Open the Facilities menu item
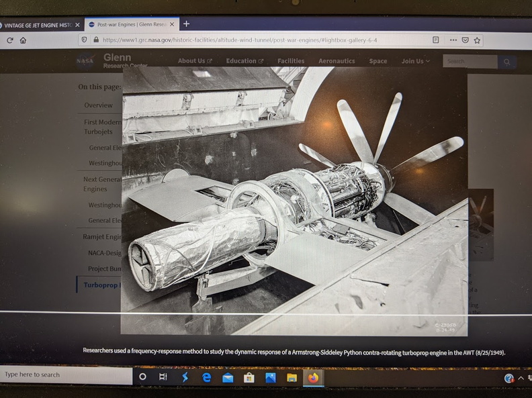Image resolution: width=532 pixels, height=398 pixels. (x=291, y=61)
